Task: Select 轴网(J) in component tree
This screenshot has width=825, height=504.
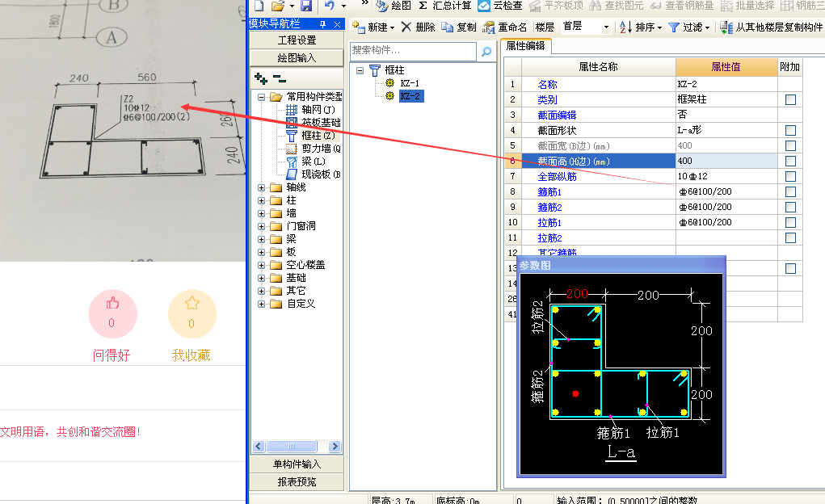Action: (311, 109)
